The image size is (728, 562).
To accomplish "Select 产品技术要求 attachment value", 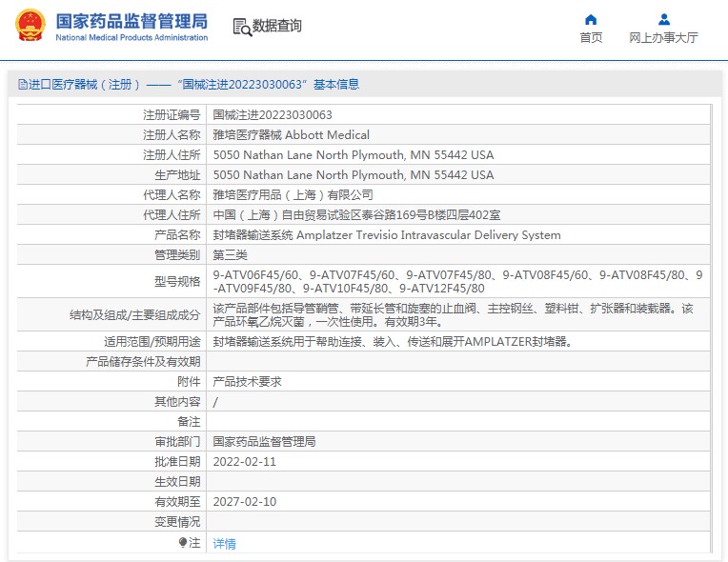I will click(x=247, y=381).
